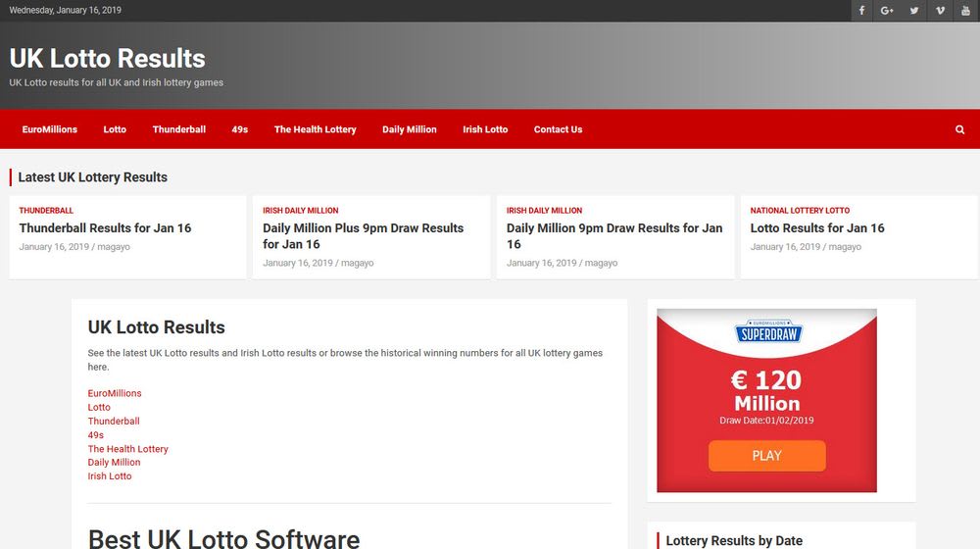
Task: Click the Best UK Lotto Software heading
Action: tap(223, 538)
